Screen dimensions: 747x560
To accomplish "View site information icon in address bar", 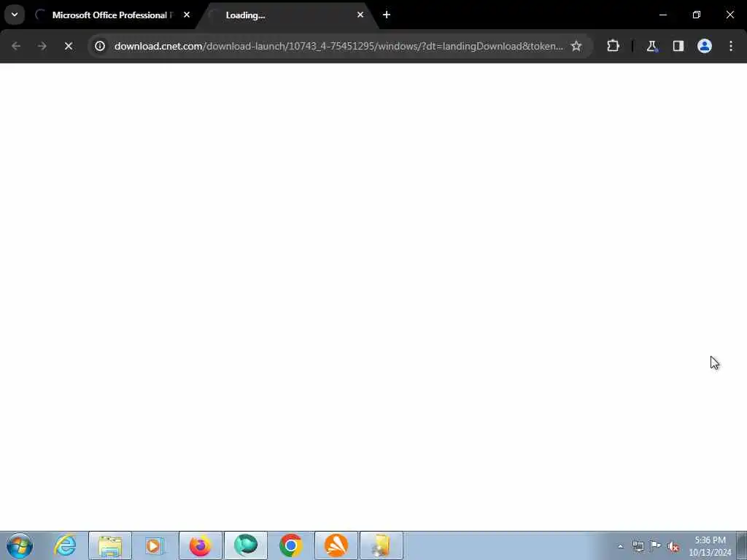I will (99, 46).
